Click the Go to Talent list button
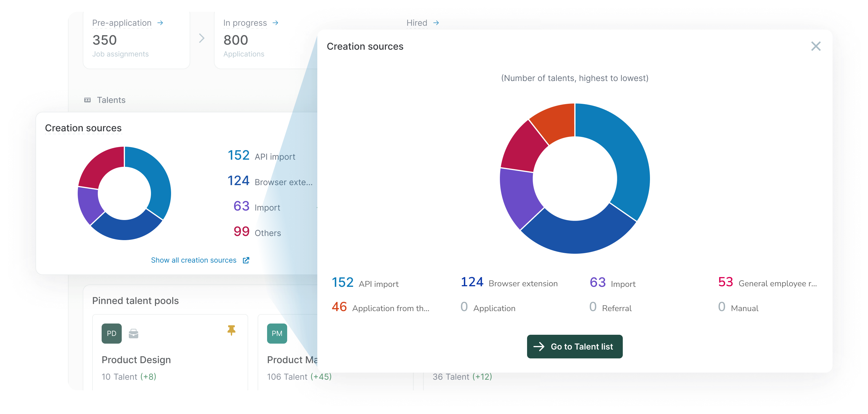 click(x=575, y=347)
